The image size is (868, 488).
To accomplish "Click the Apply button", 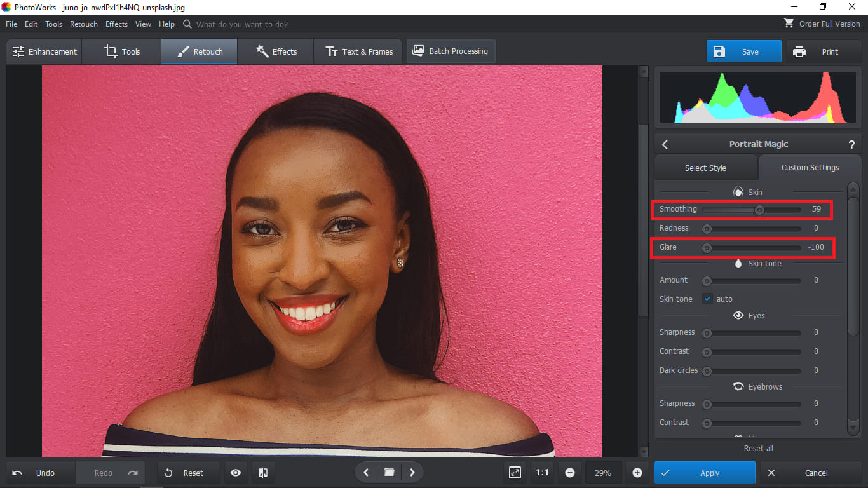I will click(x=705, y=473).
